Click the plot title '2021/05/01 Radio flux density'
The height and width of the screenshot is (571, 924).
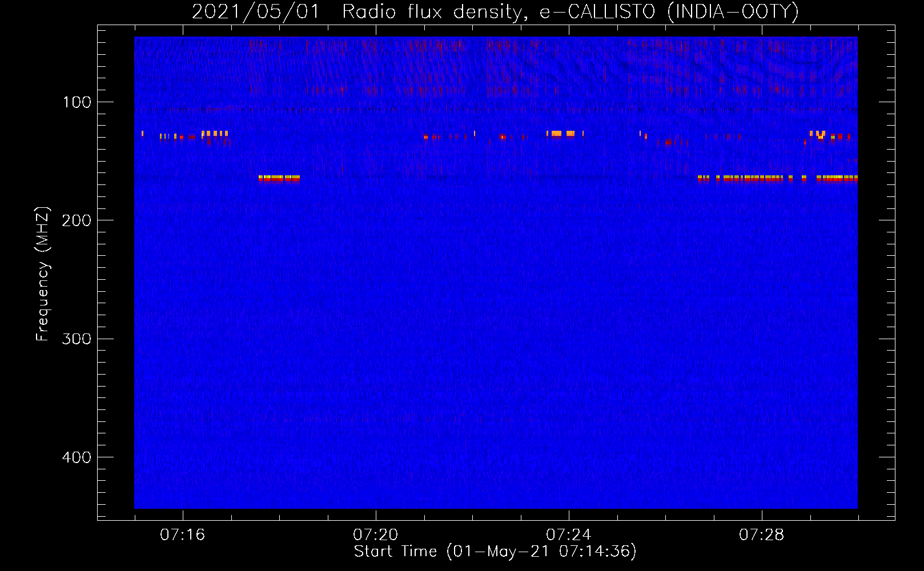click(x=495, y=11)
